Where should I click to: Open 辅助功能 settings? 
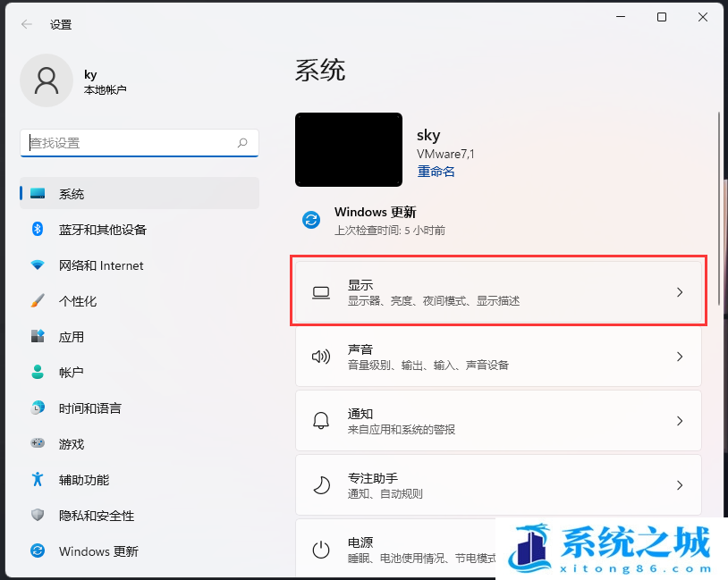click(140, 479)
